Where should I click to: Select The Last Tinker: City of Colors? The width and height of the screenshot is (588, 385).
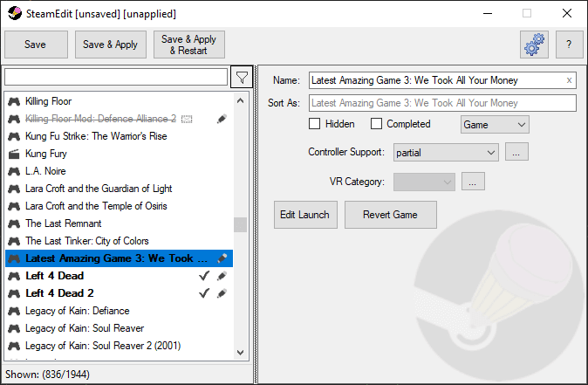point(119,241)
